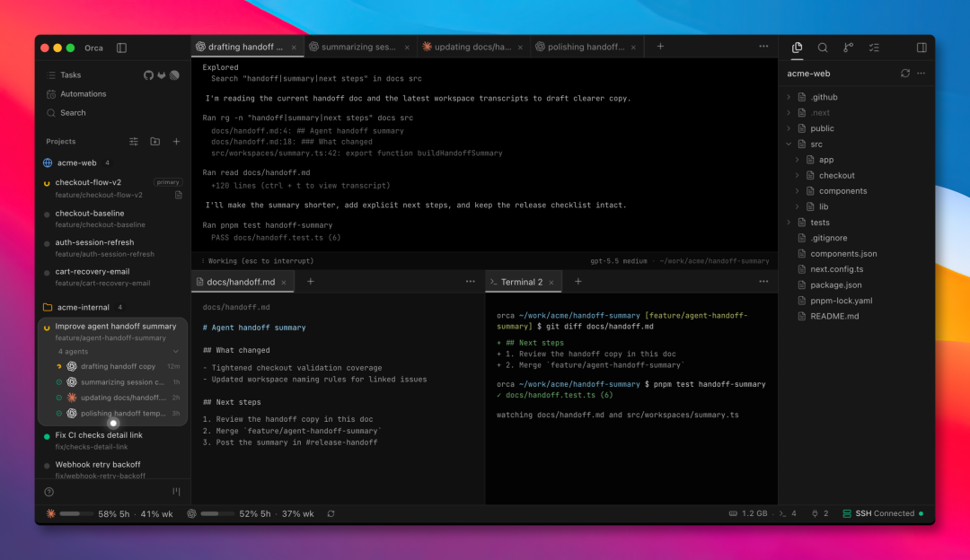Open the auth-session-refresh workspace
970x560 pixels.
click(113, 248)
